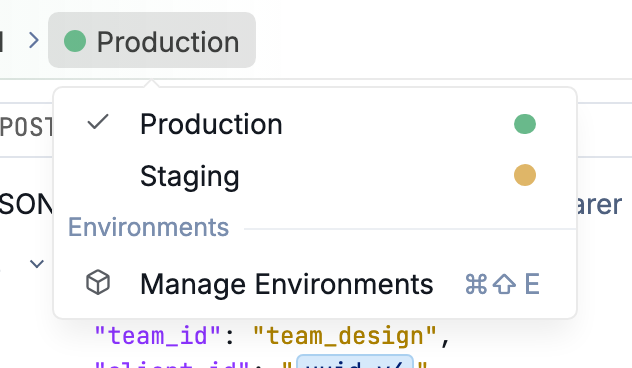Viewport: 632px width, 368px height.
Task: Click the breadcrumb chevron before Production
Action: (x=34, y=40)
